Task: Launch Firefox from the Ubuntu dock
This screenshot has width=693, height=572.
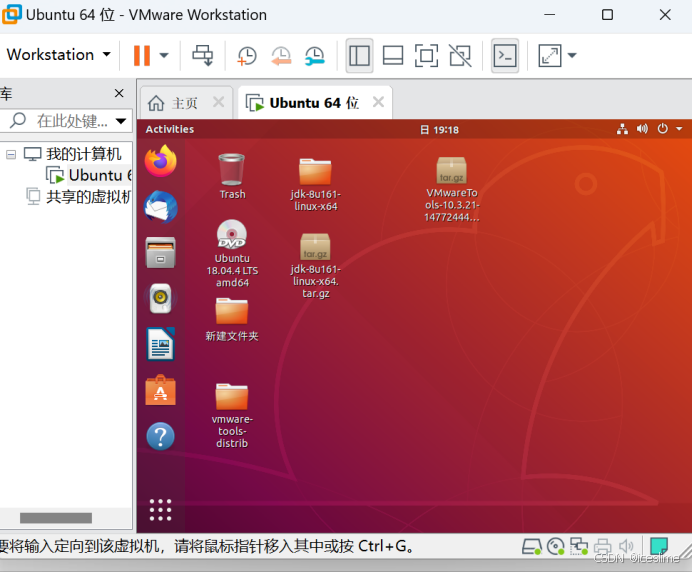Action: (x=160, y=161)
